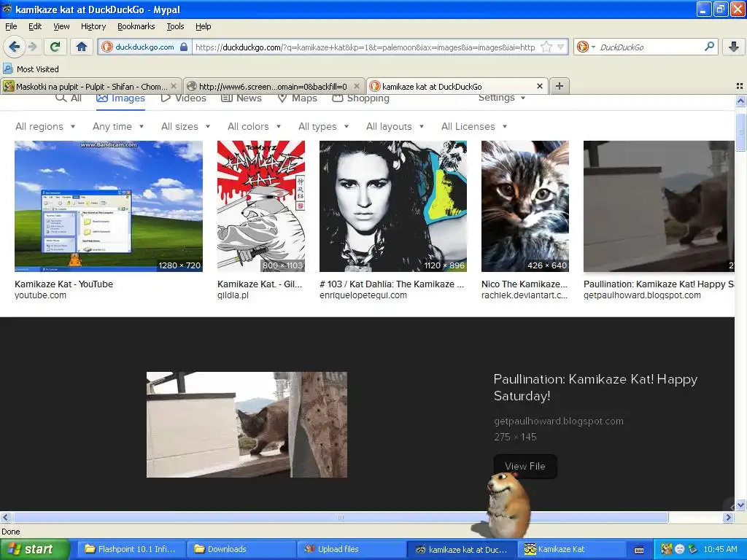747x560 pixels.
Task: Bookmark this page with the star icon
Action: 546,47
